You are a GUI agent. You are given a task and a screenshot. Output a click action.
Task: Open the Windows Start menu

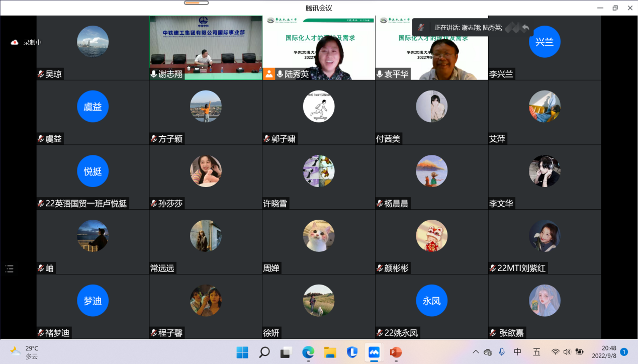point(242,352)
